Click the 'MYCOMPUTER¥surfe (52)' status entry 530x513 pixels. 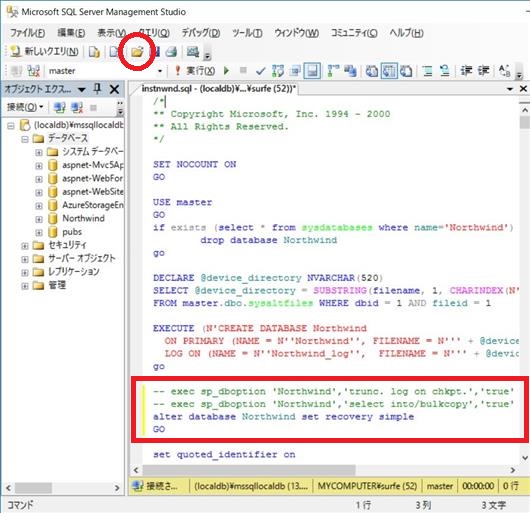(367, 486)
